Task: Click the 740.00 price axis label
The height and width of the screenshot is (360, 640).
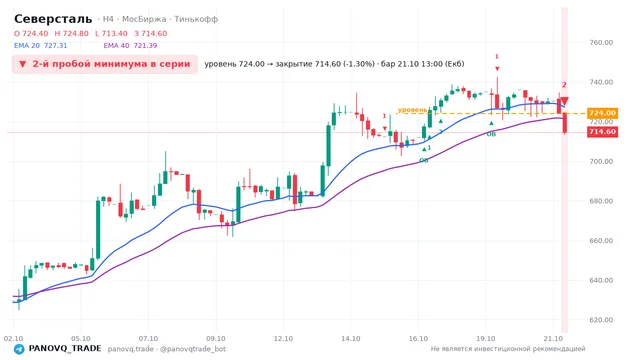Action: tap(601, 82)
